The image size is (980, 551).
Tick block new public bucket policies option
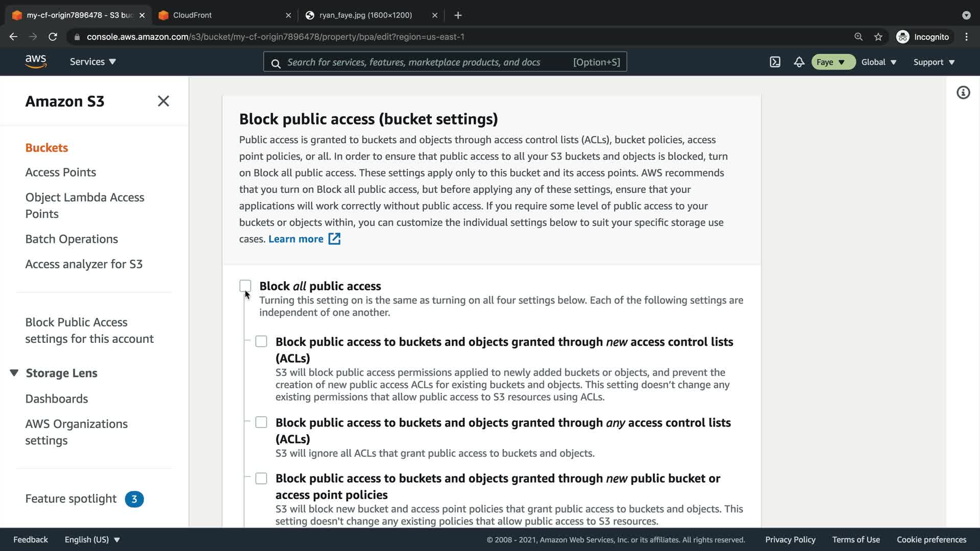click(x=261, y=478)
